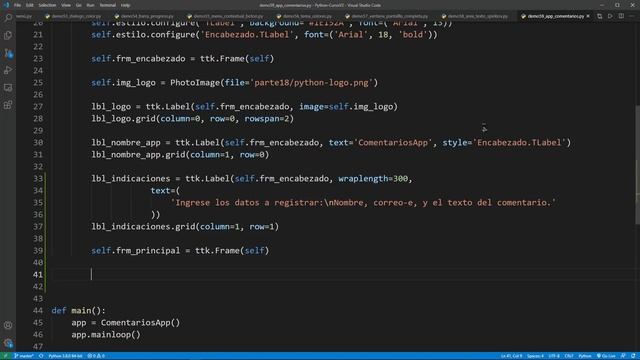Click 'self.frm_principal' on line 39
The width and height of the screenshot is (640, 360).
(136, 251)
